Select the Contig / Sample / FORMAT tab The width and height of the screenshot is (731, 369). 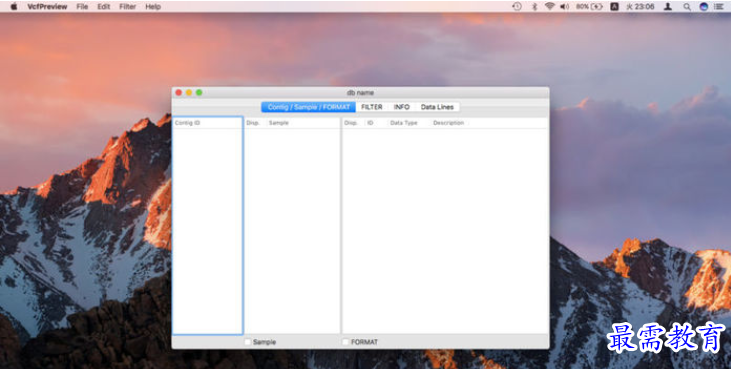(x=308, y=107)
